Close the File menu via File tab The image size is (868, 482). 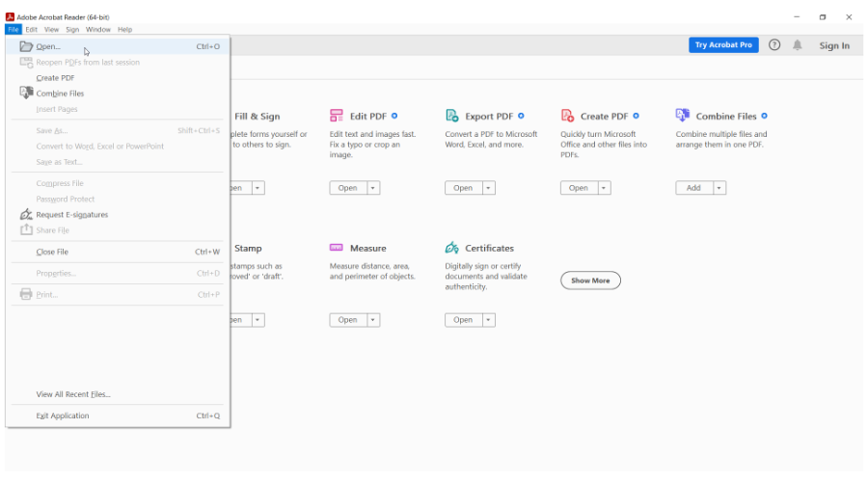[x=14, y=29]
